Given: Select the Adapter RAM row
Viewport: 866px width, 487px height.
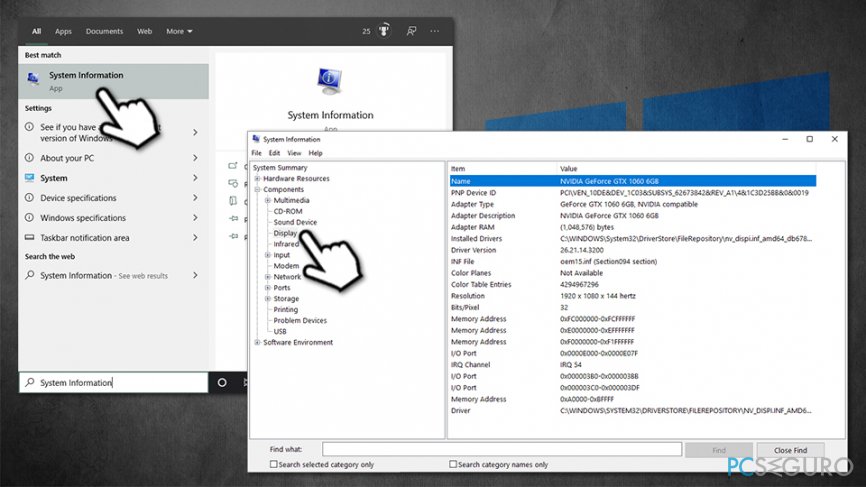Looking at the screenshot, I should click(x=632, y=227).
